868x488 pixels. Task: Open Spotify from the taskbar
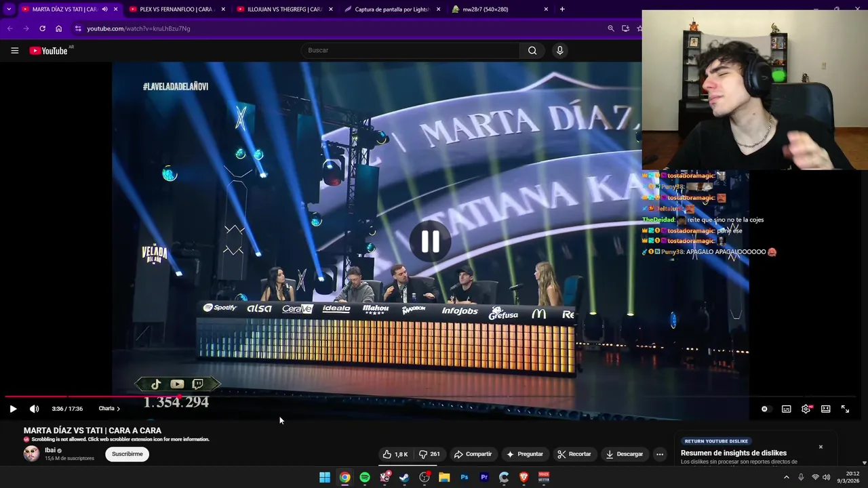(x=365, y=477)
